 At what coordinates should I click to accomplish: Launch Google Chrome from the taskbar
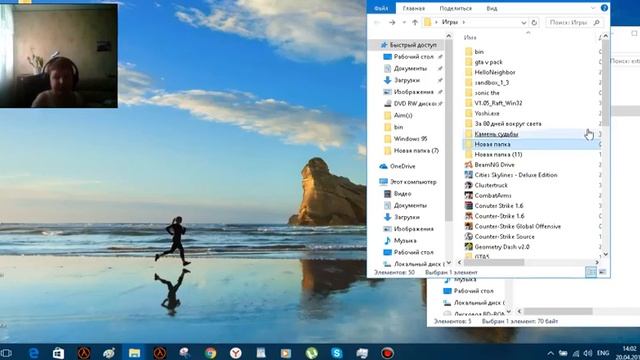[x=210, y=353]
